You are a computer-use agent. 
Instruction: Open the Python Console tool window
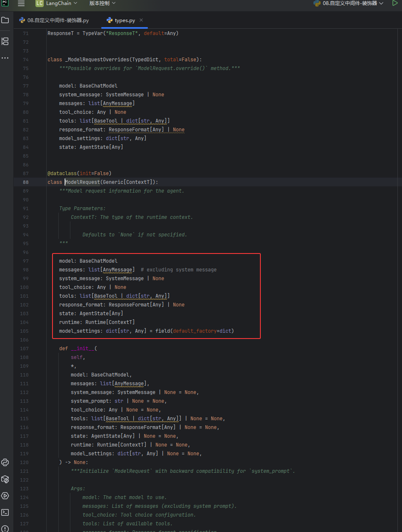[5, 462]
